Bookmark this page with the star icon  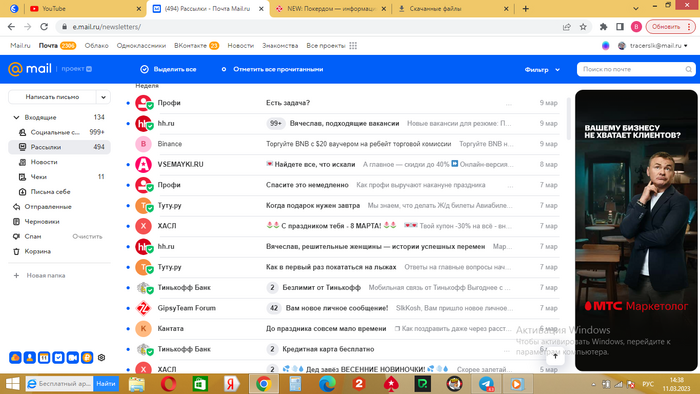click(583, 27)
